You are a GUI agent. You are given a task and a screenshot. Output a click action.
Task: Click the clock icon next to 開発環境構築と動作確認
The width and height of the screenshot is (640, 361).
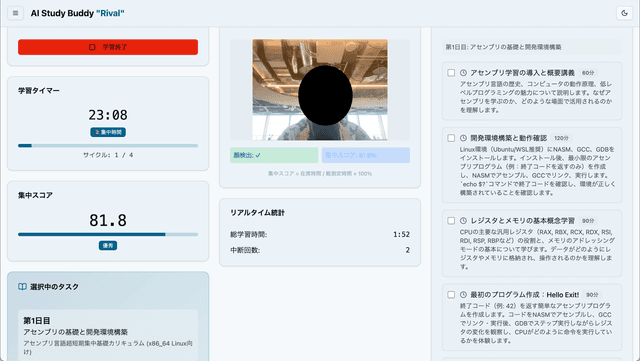(x=463, y=138)
